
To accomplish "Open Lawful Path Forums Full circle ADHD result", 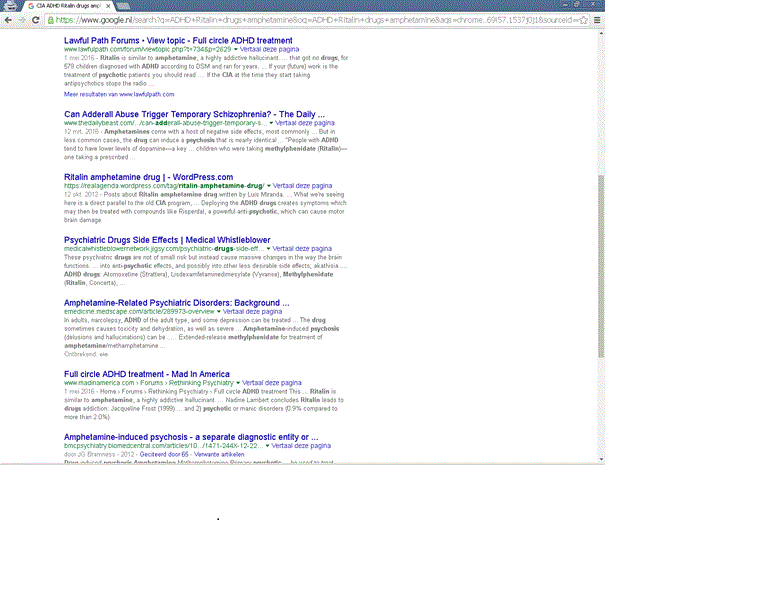I will click(178, 41).
